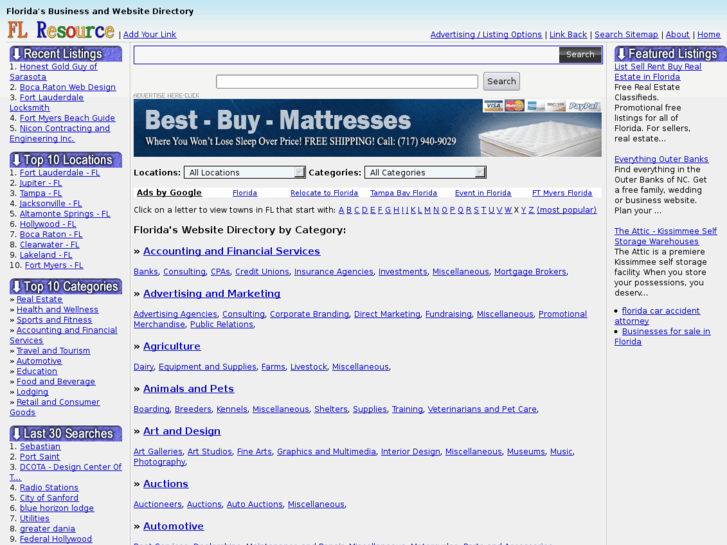Open the Advertising / Listing Options menu link
This screenshot has height=545, width=727.
486,35
